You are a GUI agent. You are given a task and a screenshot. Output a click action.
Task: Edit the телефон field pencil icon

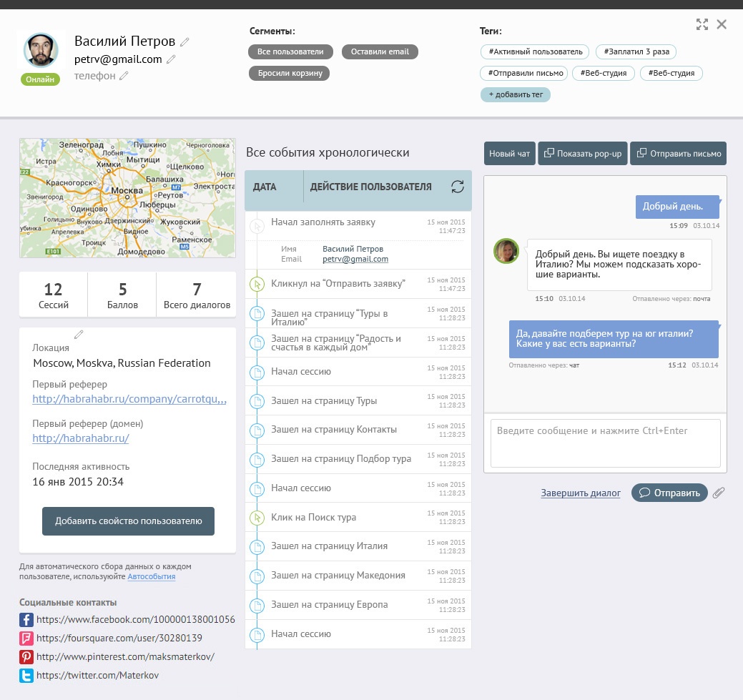coord(124,75)
